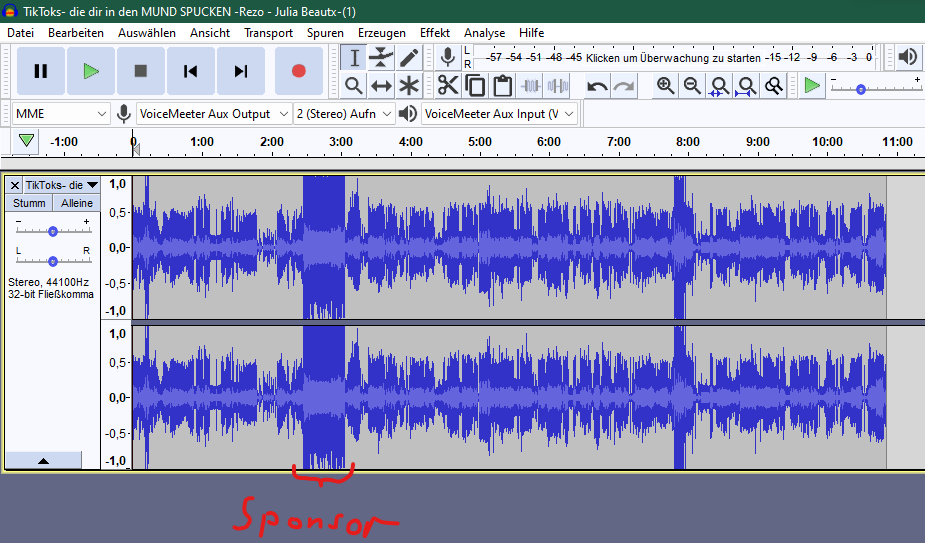Solo the track with Alleine button
The height and width of the screenshot is (543, 925).
point(77,202)
